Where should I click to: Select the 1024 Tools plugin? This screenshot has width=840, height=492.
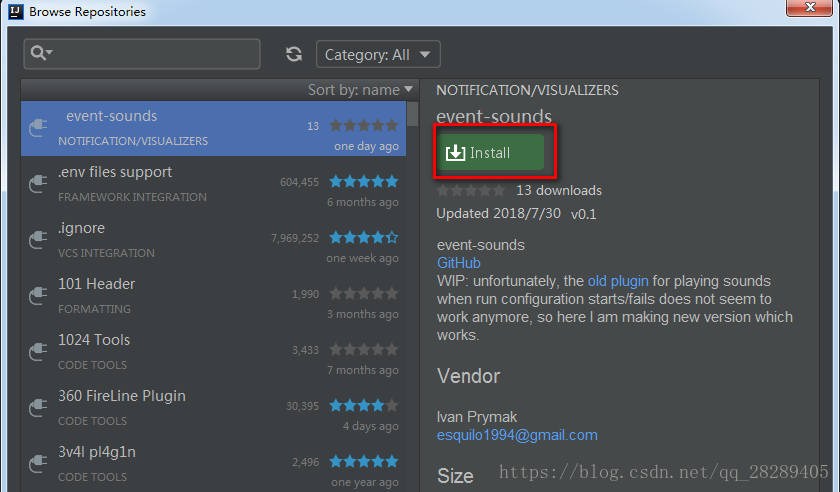coord(213,353)
